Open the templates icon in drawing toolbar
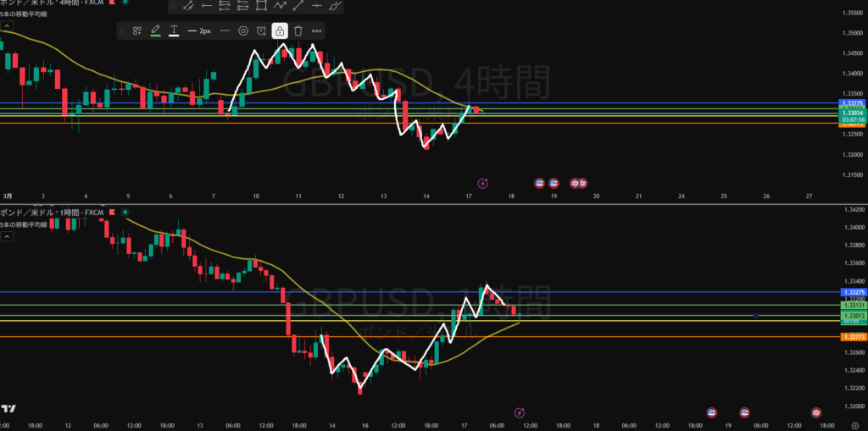The width and height of the screenshot is (868, 431). pos(136,30)
